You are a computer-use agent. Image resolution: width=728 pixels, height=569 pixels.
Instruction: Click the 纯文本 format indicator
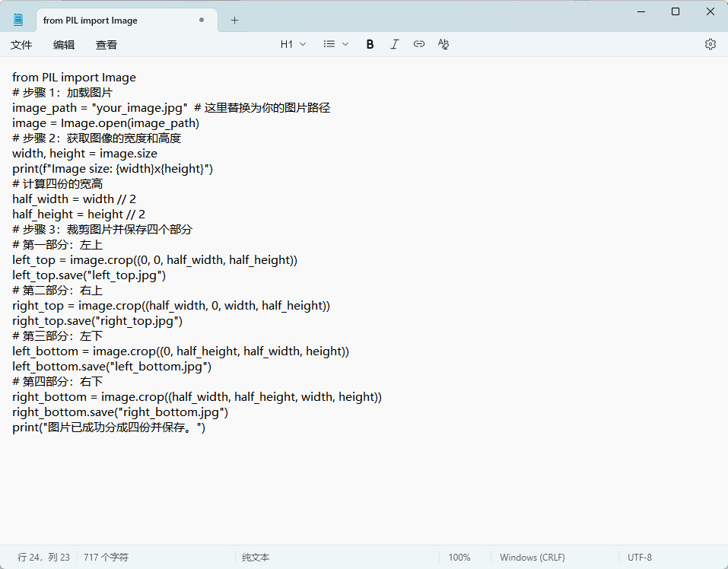pyautogui.click(x=256, y=557)
